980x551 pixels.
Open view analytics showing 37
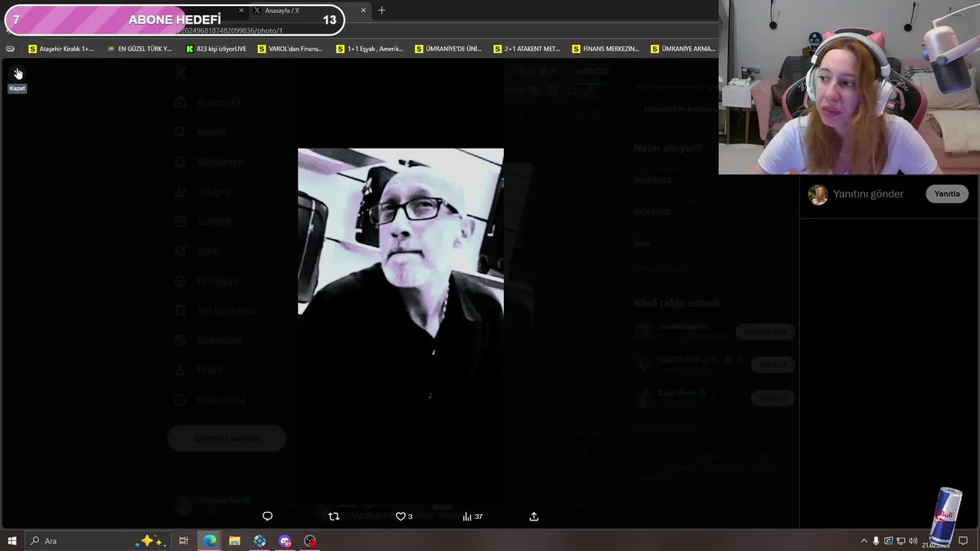coord(472,517)
